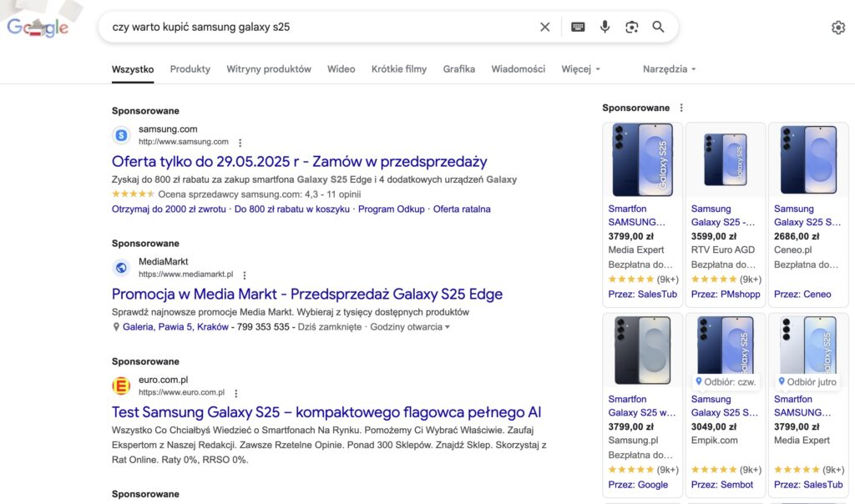Switch to the Witryny produktów tab
The width and height of the screenshot is (855, 504).
coord(269,69)
